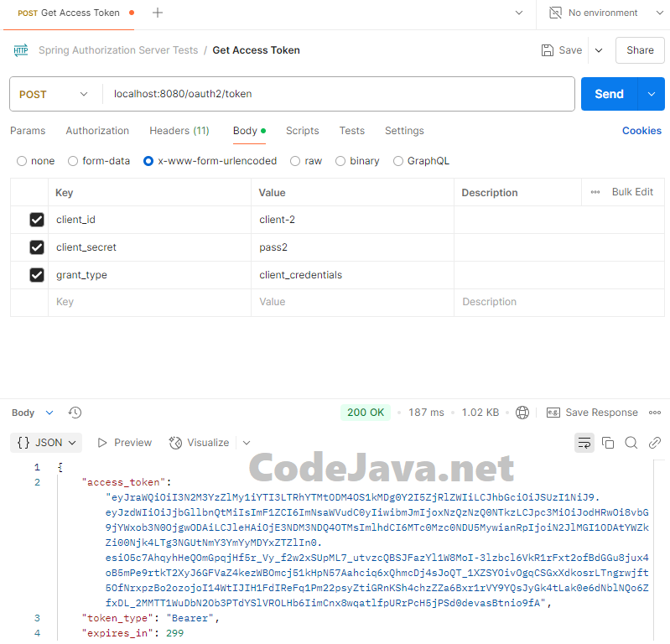Select the GraphQL body option
This screenshot has width=670, height=644.
398,161
